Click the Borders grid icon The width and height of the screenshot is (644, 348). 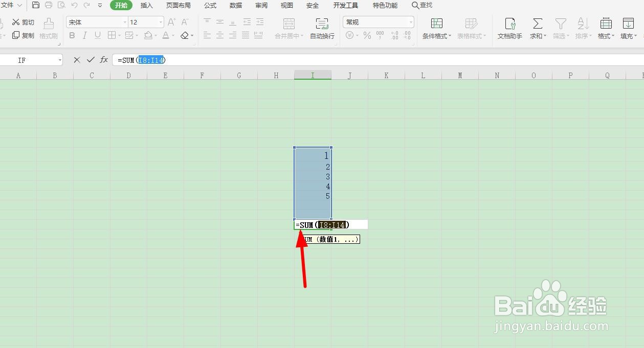(112, 35)
